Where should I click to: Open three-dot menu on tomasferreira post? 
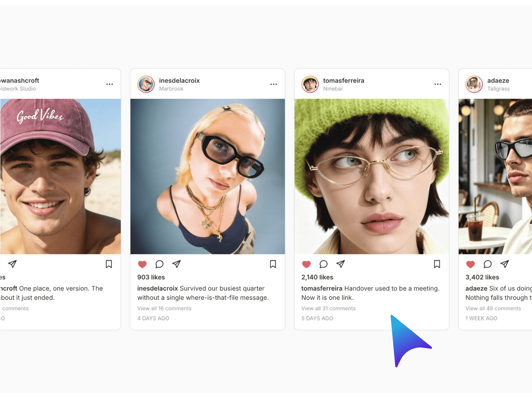437,84
